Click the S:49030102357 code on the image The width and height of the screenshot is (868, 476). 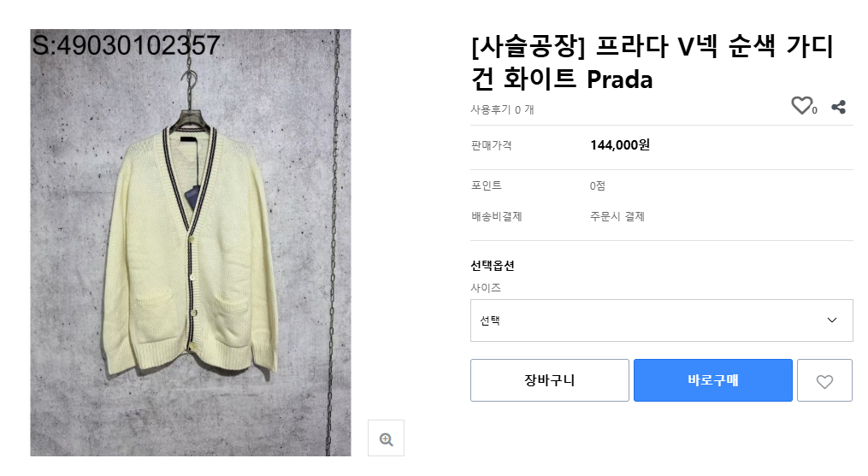tap(126, 45)
